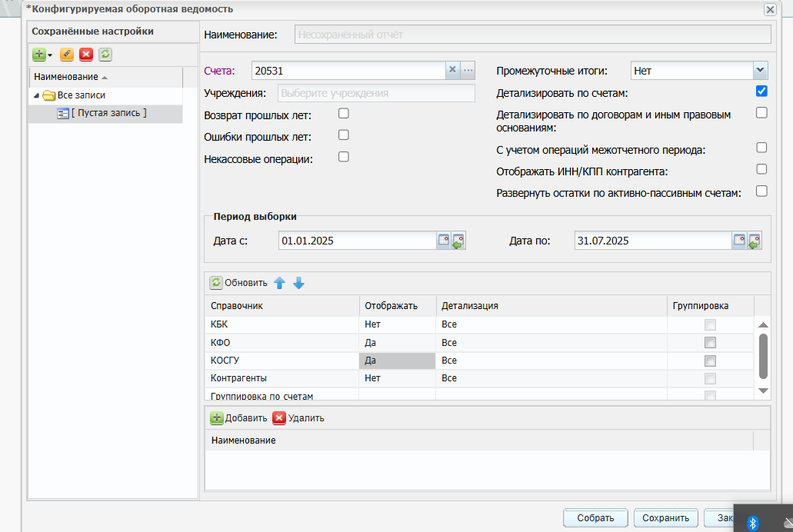Click the orange edit saved setting icon
The width and height of the screenshot is (793, 532).
coord(67,54)
